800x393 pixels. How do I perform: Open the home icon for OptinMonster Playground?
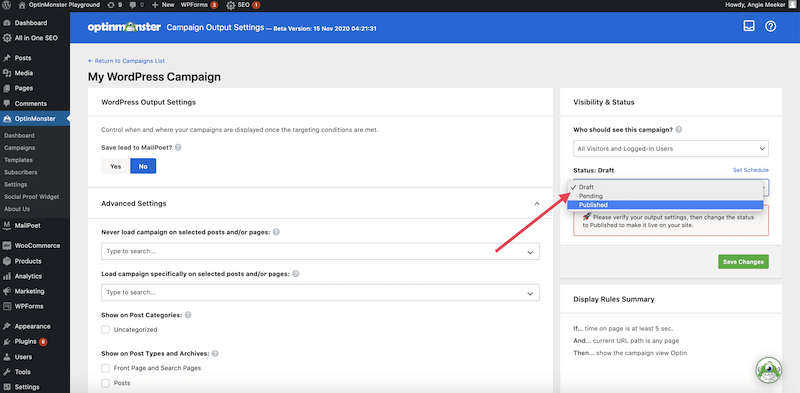pos(21,5)
